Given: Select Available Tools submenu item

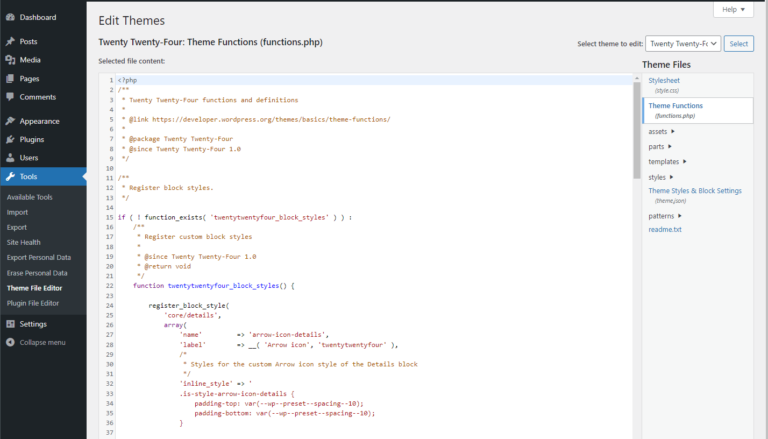Looking at the screenshot, I should point(29,197).
